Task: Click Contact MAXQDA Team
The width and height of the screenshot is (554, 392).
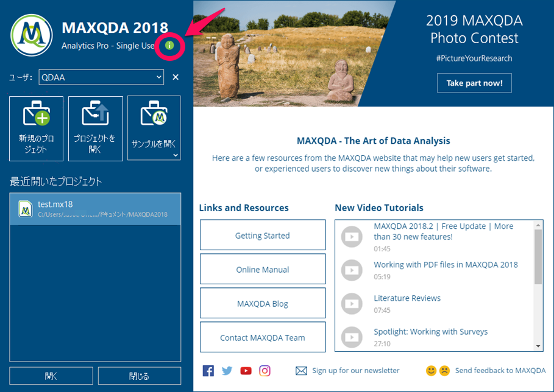Action: coord(263,337)
